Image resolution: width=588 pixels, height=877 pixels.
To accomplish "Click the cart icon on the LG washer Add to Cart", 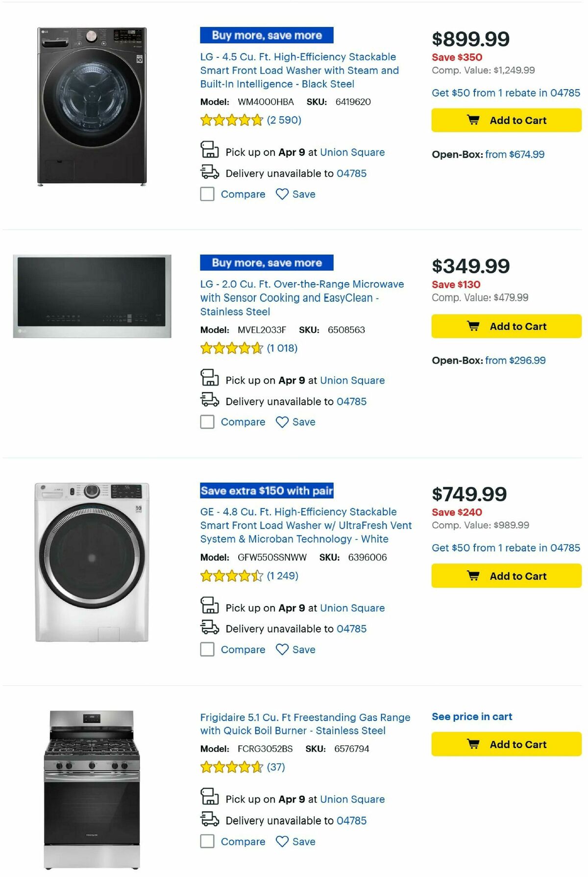I will pos(473,120).
